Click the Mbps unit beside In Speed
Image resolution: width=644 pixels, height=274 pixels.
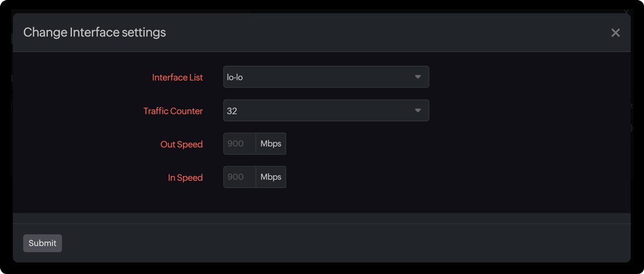(271, 177)
